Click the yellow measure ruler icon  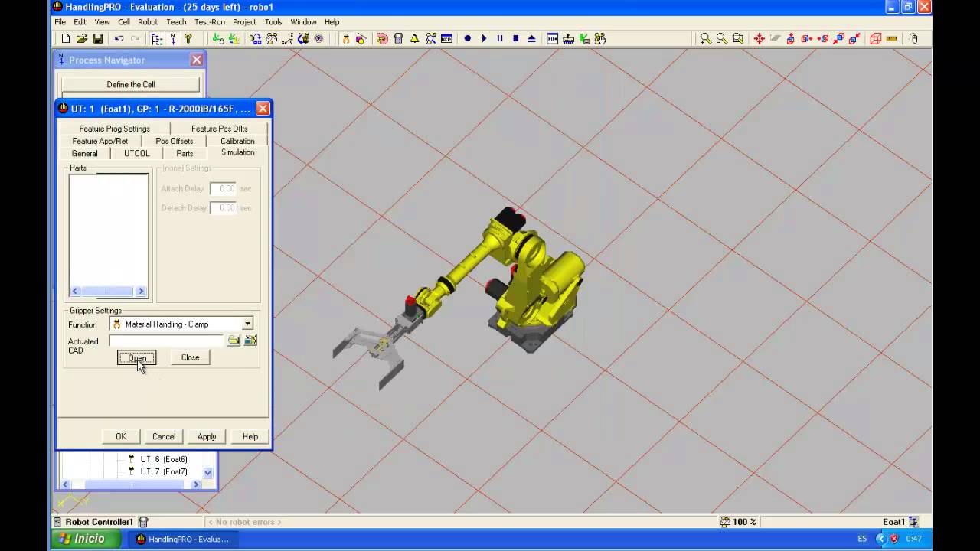click(x=891, y=38)
